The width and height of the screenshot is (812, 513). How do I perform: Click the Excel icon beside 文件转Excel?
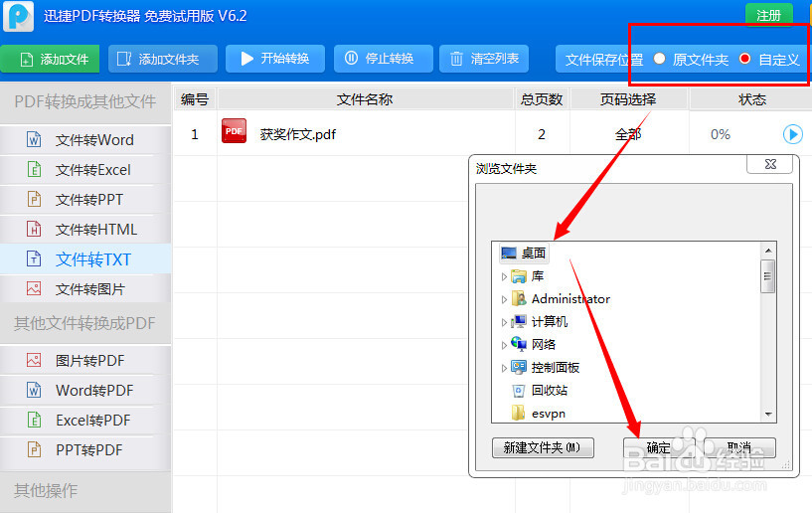34,169
